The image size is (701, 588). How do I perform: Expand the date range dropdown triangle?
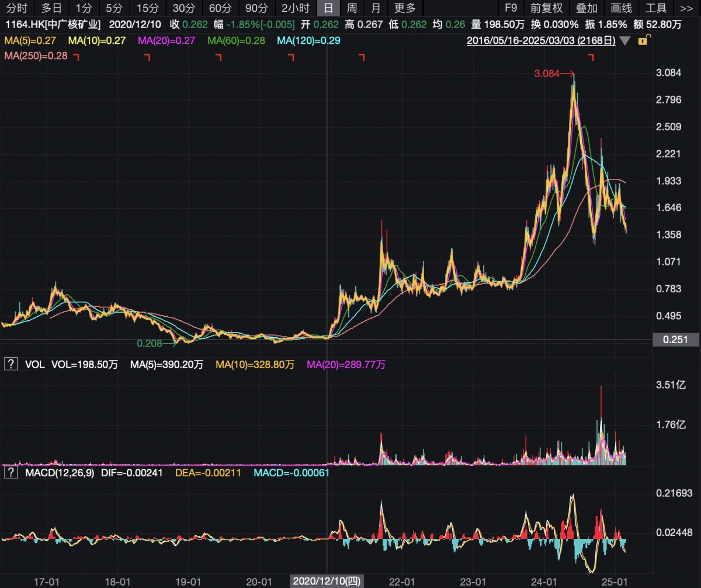tap(624, 41)
